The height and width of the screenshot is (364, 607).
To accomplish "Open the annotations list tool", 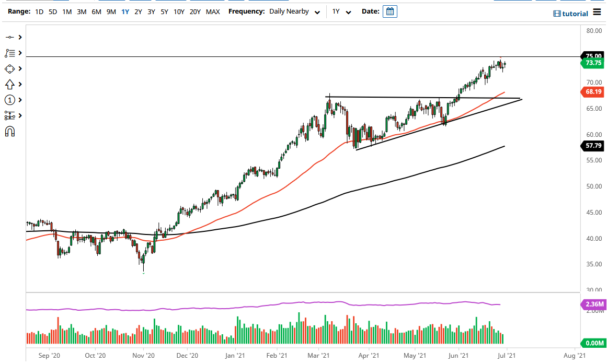I will point(10,53).
